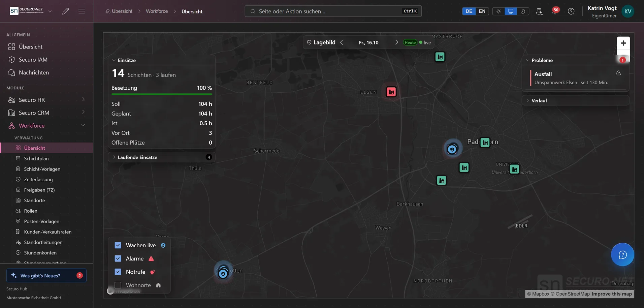Image resolution: width=644 pixels, height=308 pixels.
Task: Click the SECURO-NET logo
Action: (27, 11)
